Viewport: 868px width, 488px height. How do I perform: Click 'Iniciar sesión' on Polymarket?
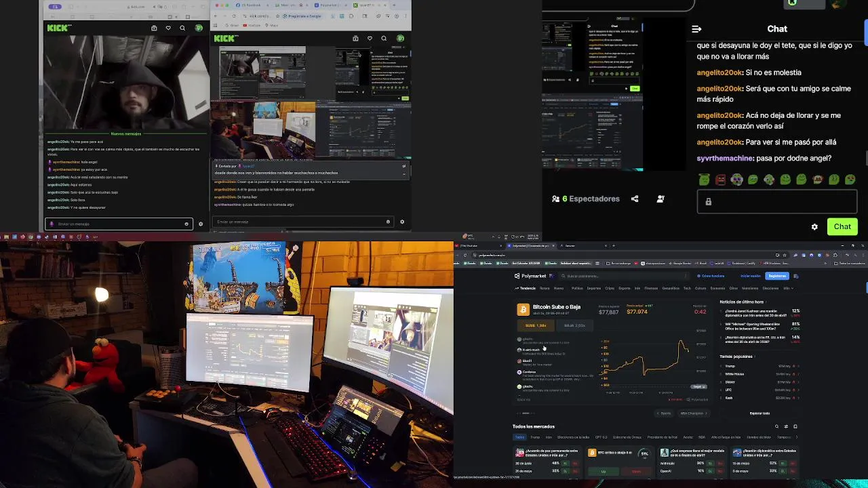click(x=751, y=276)
